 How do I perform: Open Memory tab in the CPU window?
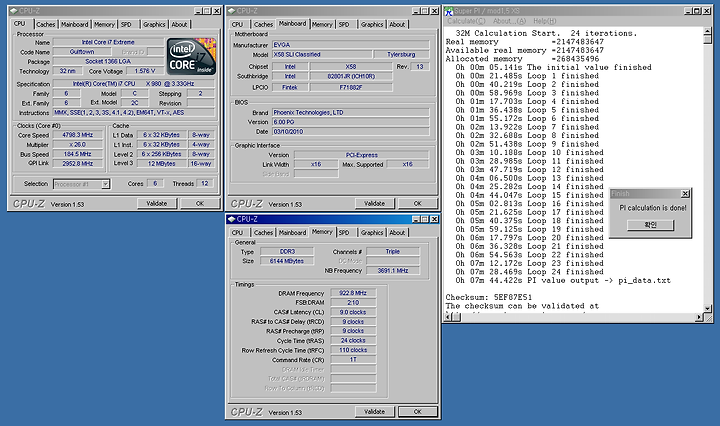coord(104,24)
